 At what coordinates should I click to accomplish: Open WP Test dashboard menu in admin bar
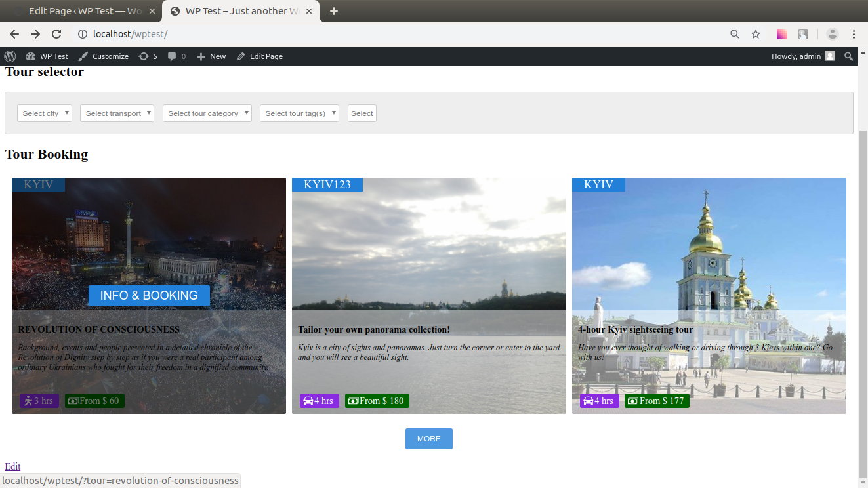click(x=47, y=56)
